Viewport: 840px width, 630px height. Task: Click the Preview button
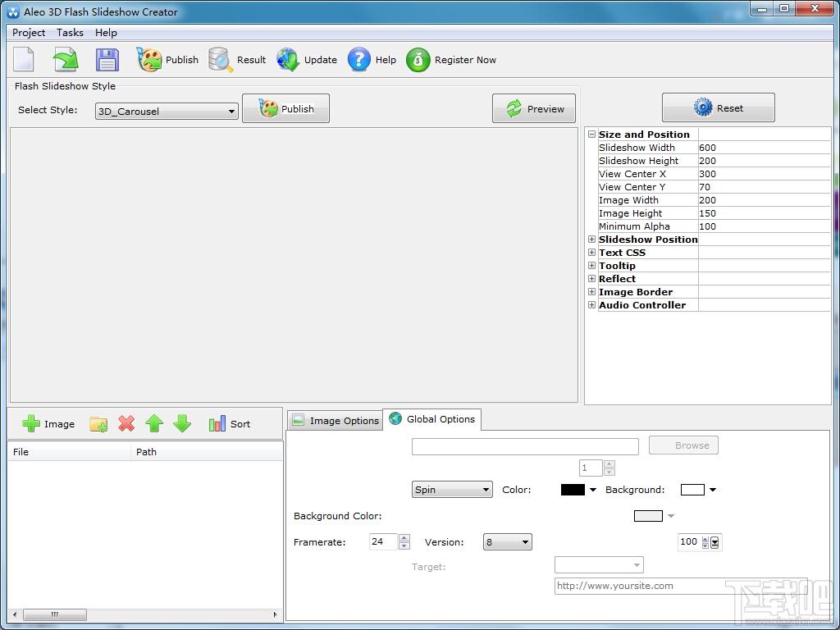(x=534, y=109)
